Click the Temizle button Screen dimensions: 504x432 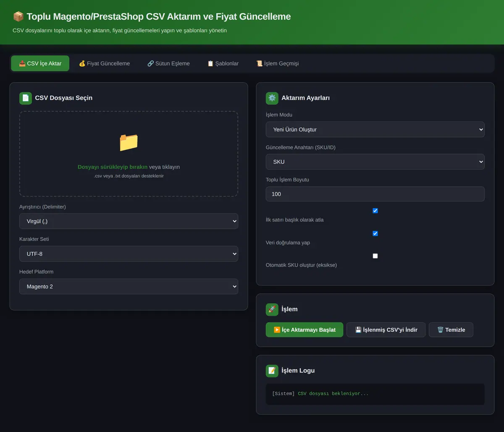[451, 330]
